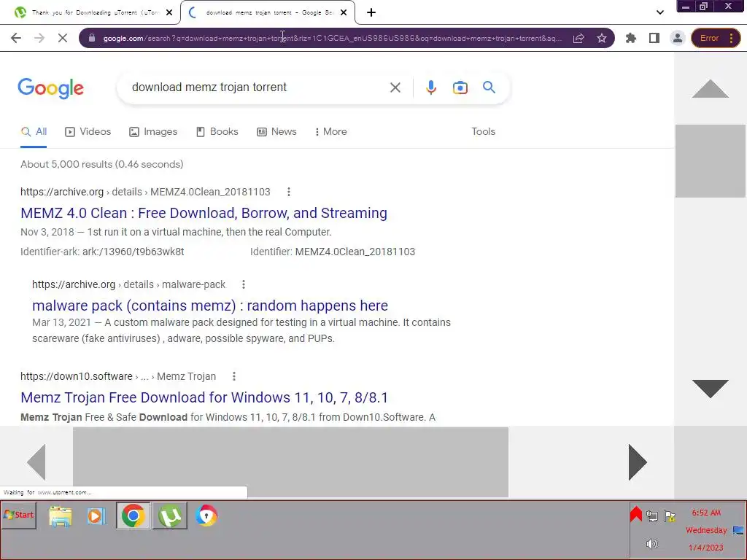The width and height of the screenshot is (747, 560).
Task: Open uTorrent from the taskbar
Action: tap(170, 516)
